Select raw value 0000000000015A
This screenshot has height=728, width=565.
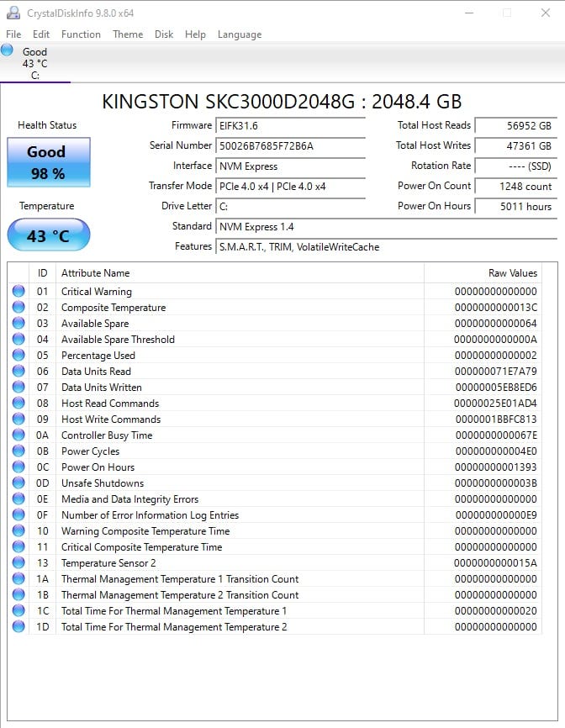496,562
